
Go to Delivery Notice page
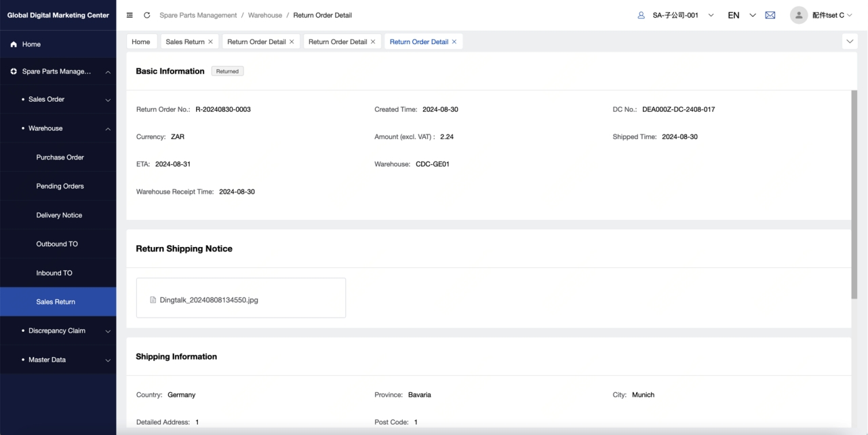point(58,215)
